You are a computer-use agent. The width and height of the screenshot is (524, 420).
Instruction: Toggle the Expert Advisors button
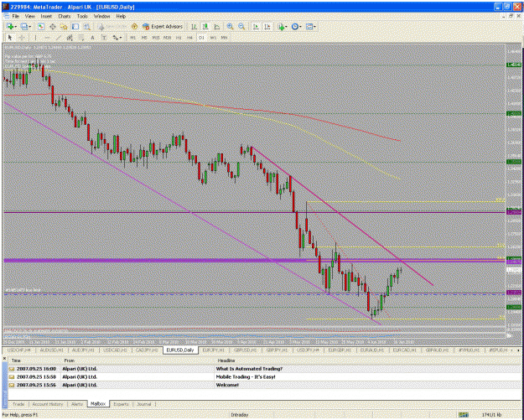163,26
